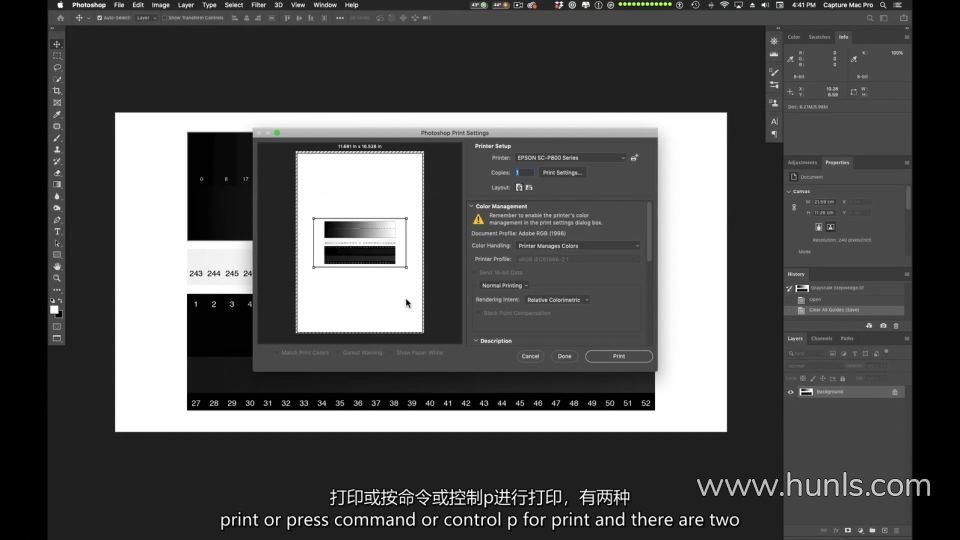Select the Eraser tool

point(57,173)
